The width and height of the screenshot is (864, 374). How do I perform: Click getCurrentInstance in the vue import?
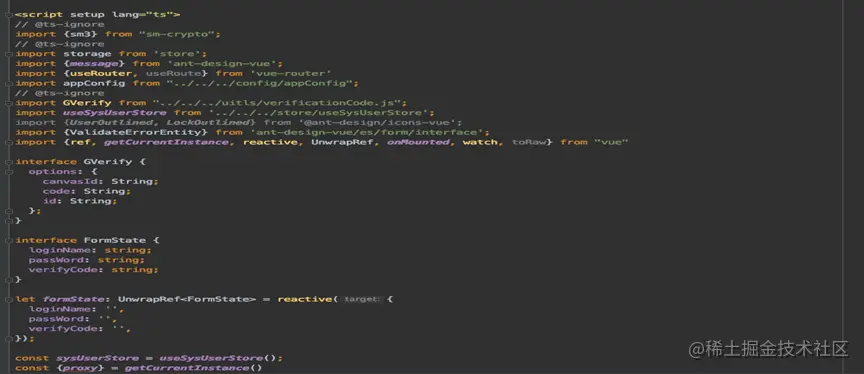tap(165, 142)
